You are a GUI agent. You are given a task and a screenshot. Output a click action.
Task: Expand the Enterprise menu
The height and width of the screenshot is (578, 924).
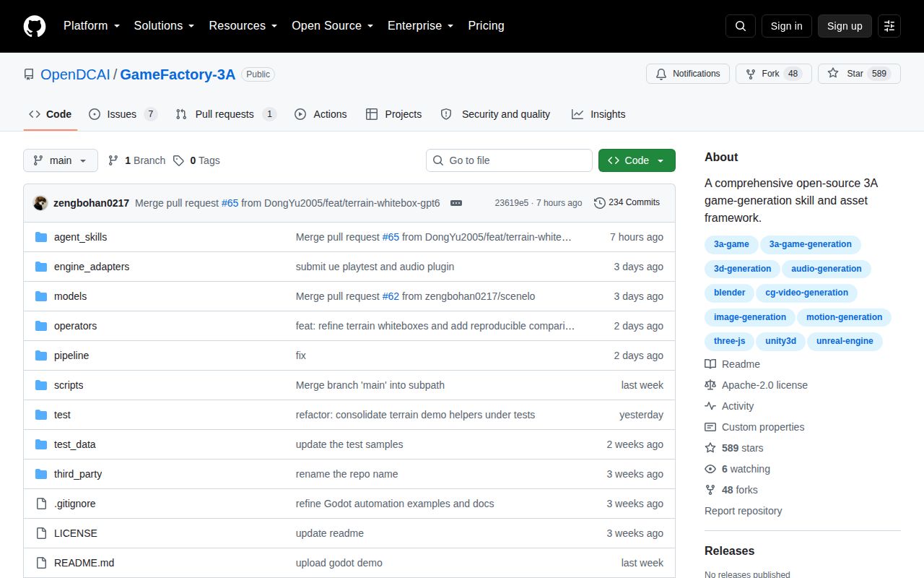pyautogui.click(x=420, y=26)
